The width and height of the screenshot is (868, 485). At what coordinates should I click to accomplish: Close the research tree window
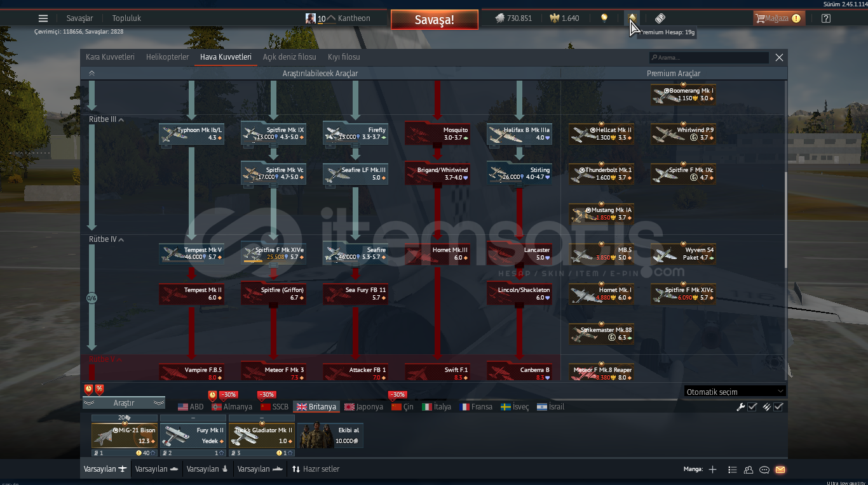click(x=779, y=58)
